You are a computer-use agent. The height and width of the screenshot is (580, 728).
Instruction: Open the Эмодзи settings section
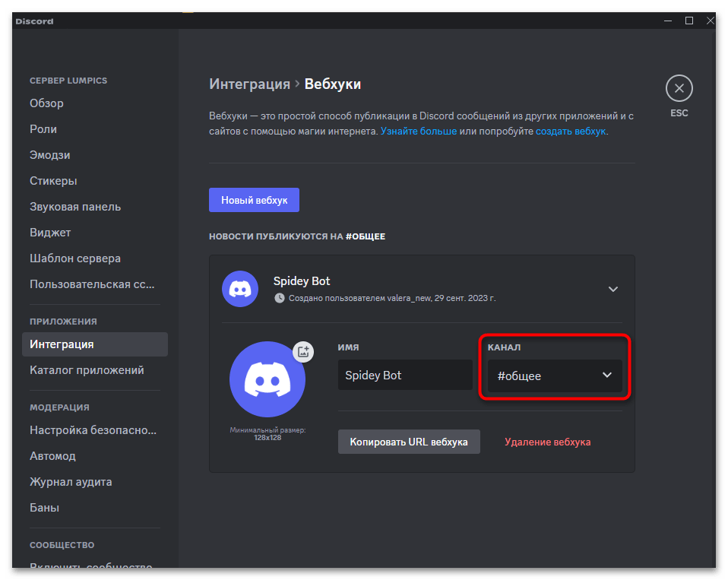[x=95, y=155]
